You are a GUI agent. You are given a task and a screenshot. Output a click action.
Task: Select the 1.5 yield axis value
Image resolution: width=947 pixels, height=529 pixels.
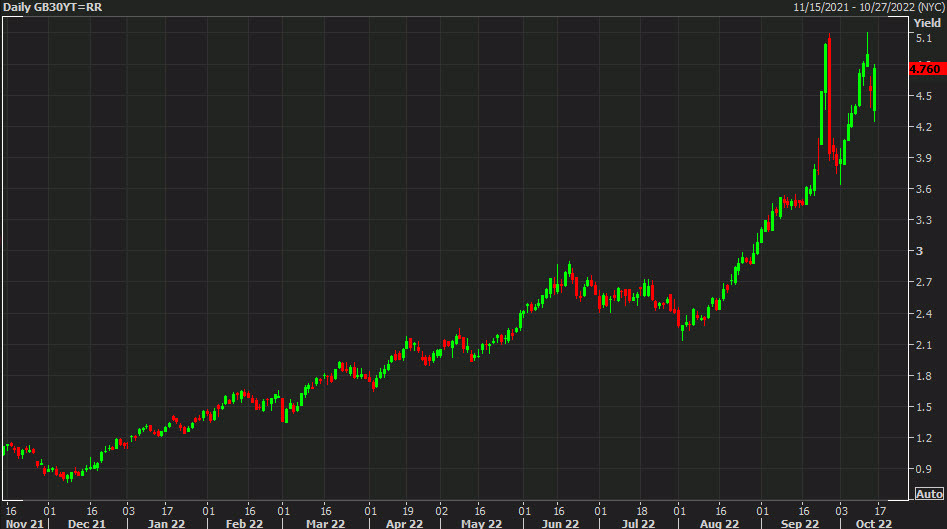[x=923, y=407]
